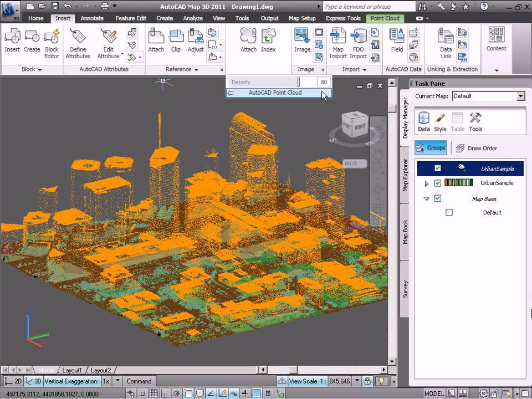Click the Command button in status bar
The width and height of the screenshot is (532, 399).
pyautogui.click(x=139, y=381)
